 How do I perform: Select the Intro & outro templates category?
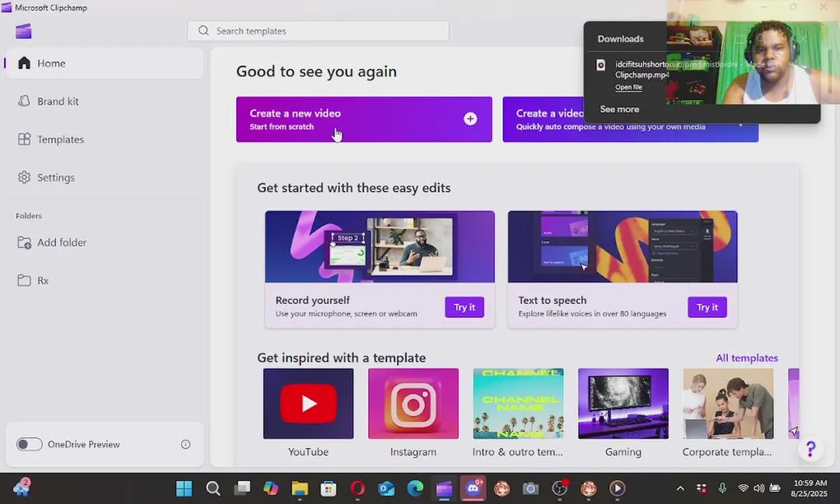pyautogui.click(x=518, y=404)
